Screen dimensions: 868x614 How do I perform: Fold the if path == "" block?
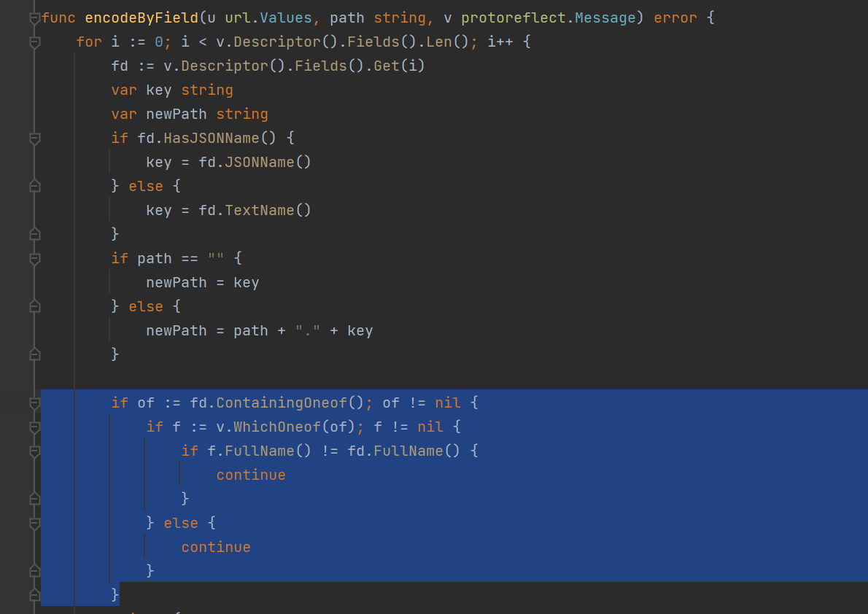tap(34, 259)
